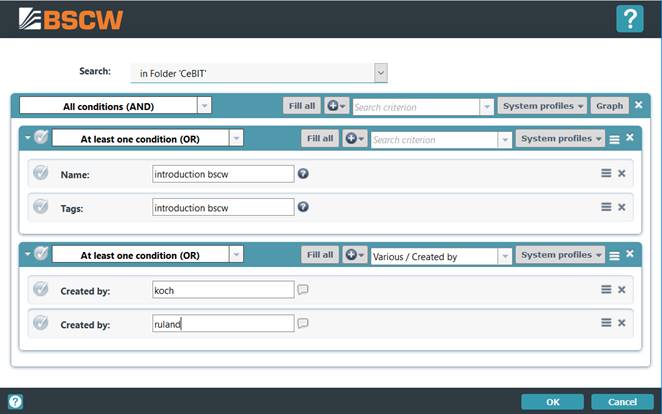Open the Search scope folder dropdown

pos(380,72)
